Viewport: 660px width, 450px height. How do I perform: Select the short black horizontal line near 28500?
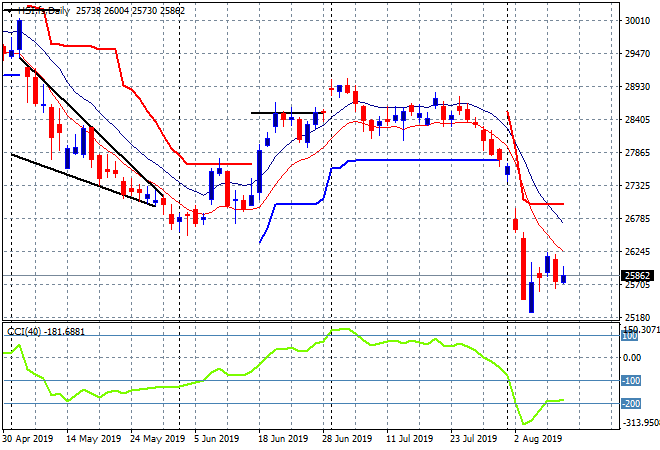coord(287,113)
